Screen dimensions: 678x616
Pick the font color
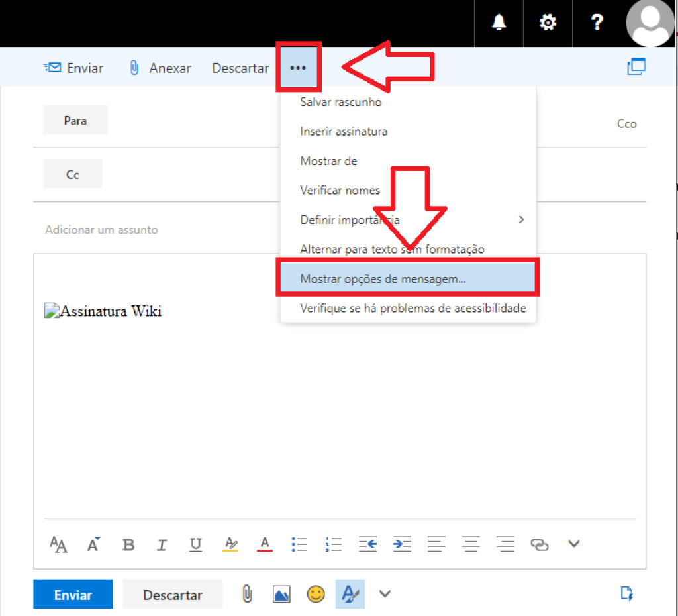click(265, 544)
